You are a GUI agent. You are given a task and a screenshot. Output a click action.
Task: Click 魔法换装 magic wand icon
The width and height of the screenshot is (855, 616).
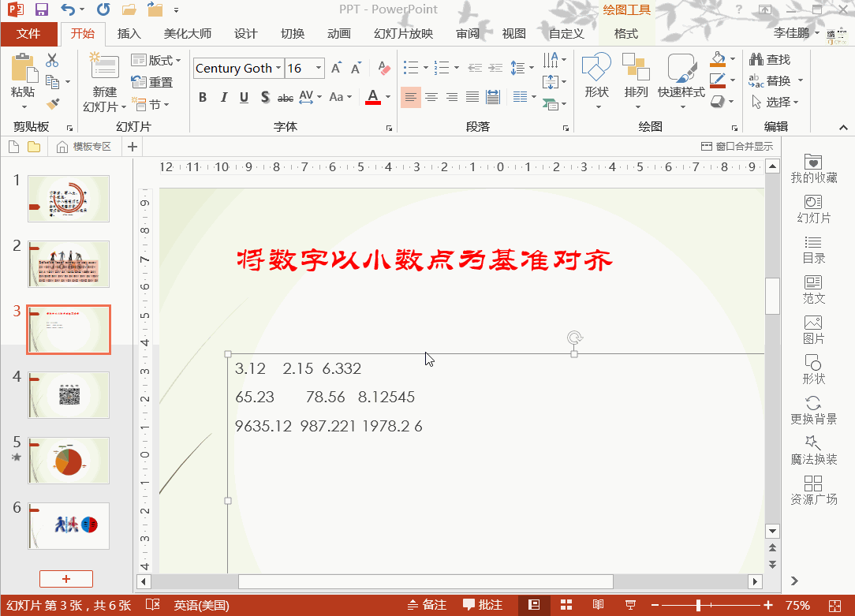pyautogui.click(x=812, y=442)
